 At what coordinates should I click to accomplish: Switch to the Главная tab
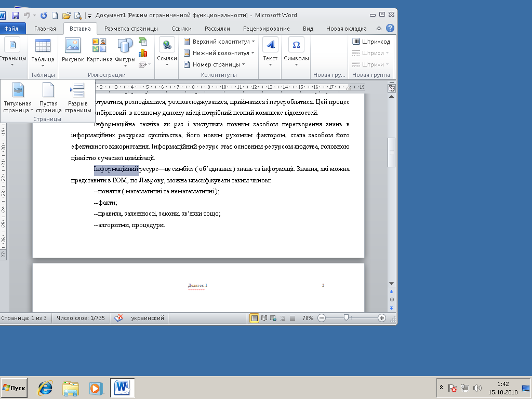(45, 29)
